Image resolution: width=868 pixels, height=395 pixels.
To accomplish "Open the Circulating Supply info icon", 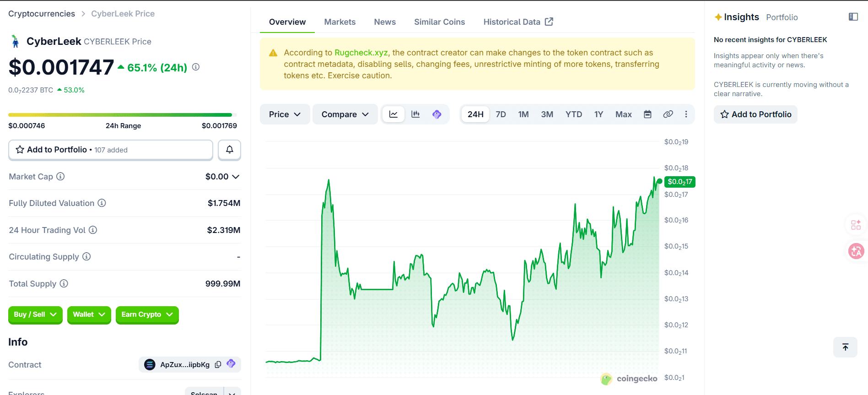I will 86,256.
